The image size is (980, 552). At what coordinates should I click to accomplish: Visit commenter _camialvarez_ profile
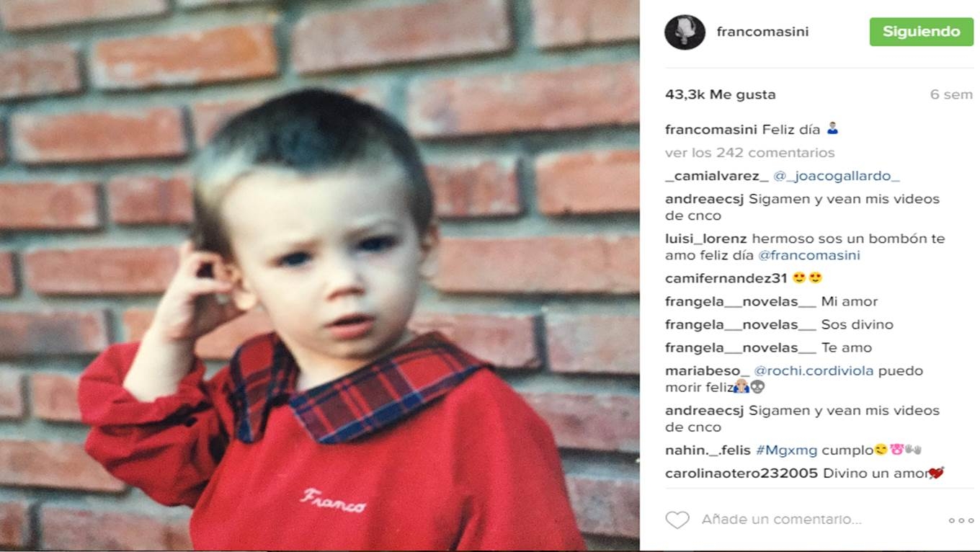tap(716, 176)
